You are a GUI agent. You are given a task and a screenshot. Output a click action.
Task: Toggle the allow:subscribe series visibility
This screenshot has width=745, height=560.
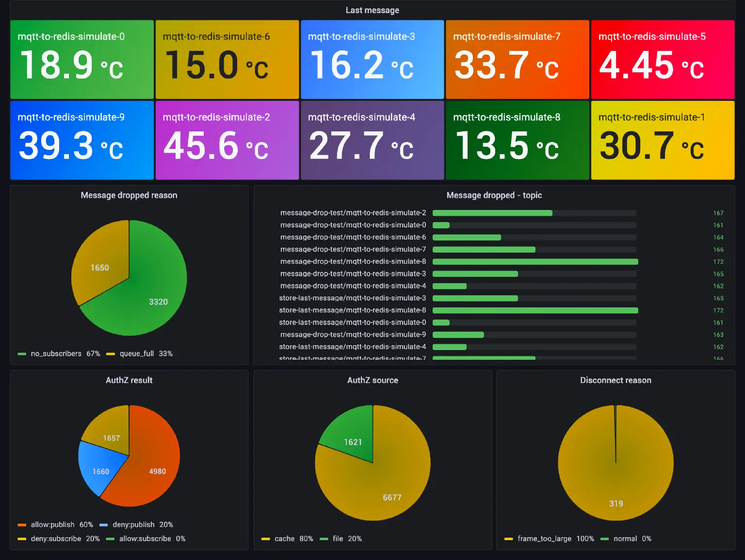coord(145,539)
